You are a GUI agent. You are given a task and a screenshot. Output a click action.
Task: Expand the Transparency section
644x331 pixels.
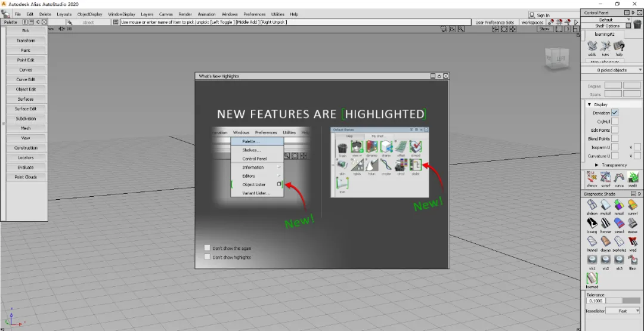pyautogui.click(x=597, y=165)
